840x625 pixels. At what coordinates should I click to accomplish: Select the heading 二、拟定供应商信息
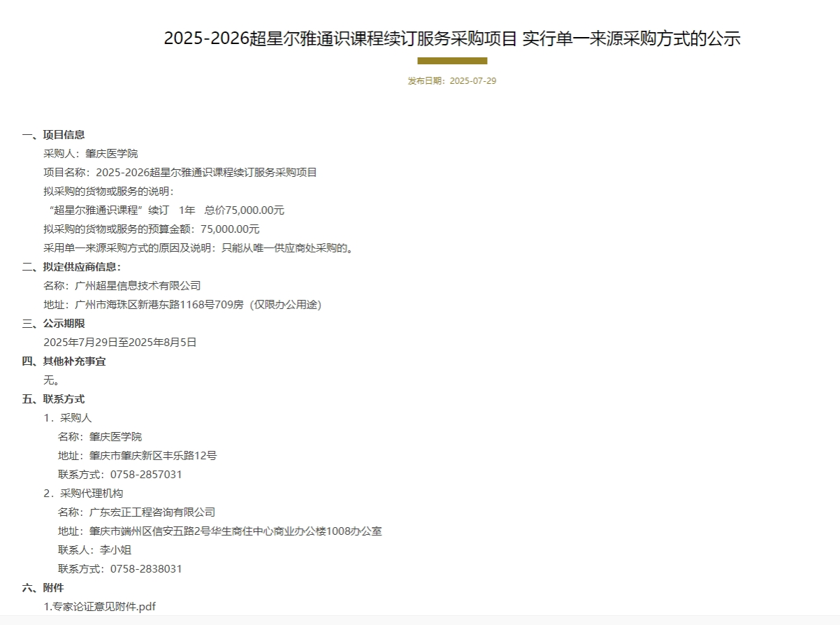coord(71,267)
